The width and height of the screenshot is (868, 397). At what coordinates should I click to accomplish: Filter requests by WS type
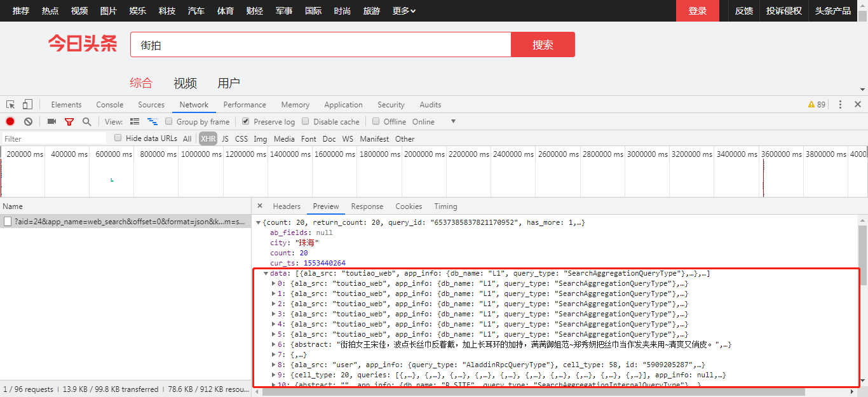point(348,138)
